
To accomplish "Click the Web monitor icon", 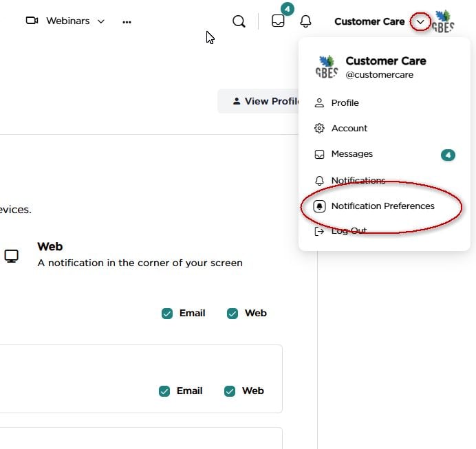I will click(11, 256).
